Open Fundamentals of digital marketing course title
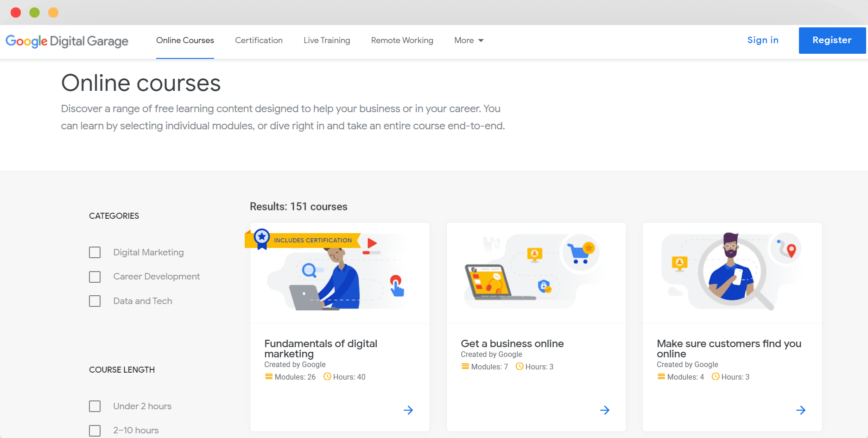The height and width of the screenshot is (438, 868). (321, 349)
